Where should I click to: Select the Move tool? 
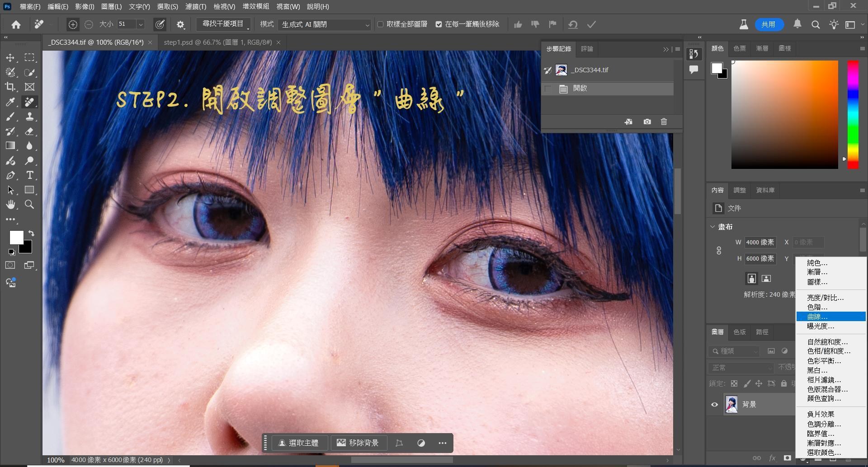click(10, 58)
